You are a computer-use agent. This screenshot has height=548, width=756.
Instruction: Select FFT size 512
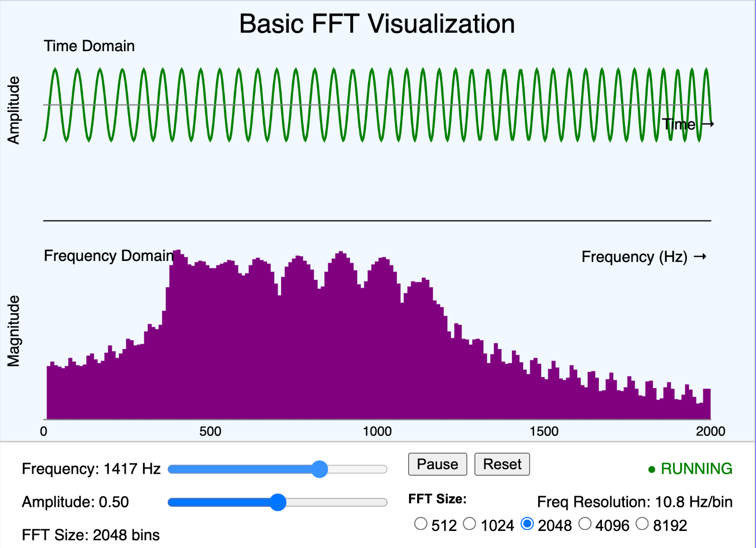[421, 523]
